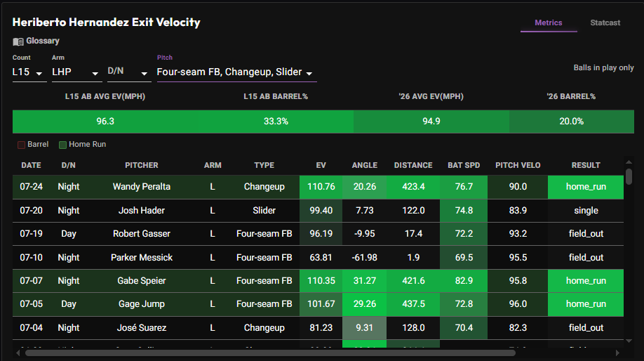
Task: Open the Glossary book icon
Action: pyautogui.click(x=18, y=41)
